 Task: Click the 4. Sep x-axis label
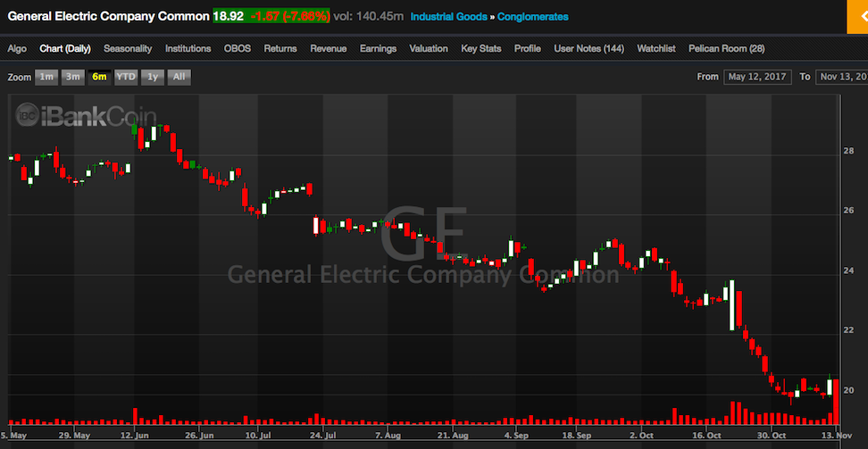click(516, 435)
